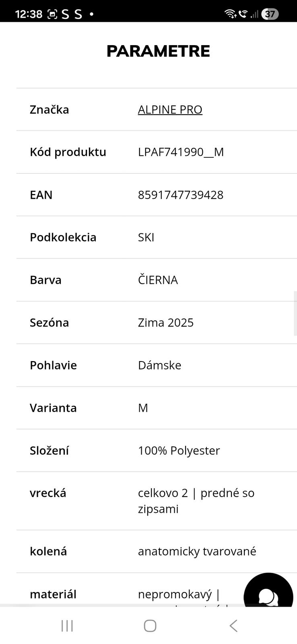Tap the Android back navigation arrow
Screen dimensions: 297x644
click(x=233, y=625)
